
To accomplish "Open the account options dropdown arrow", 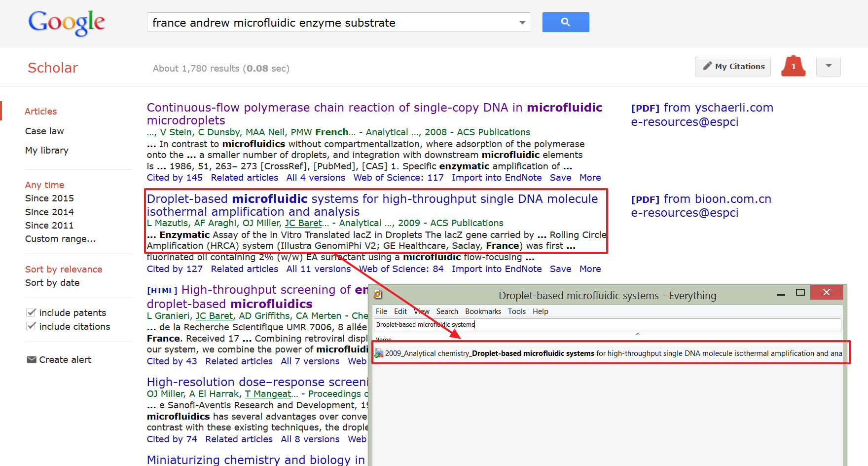I will (829, 66).
